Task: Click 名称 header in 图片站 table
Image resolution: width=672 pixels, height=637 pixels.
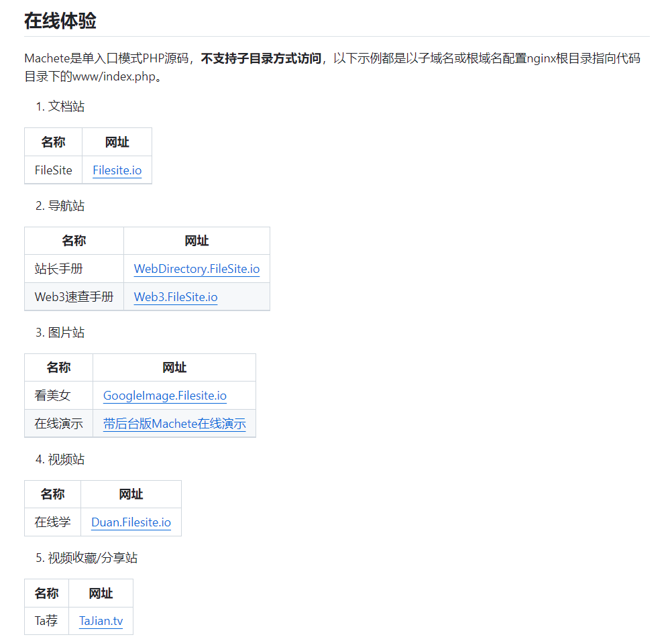Action: [x=59, y=367]
